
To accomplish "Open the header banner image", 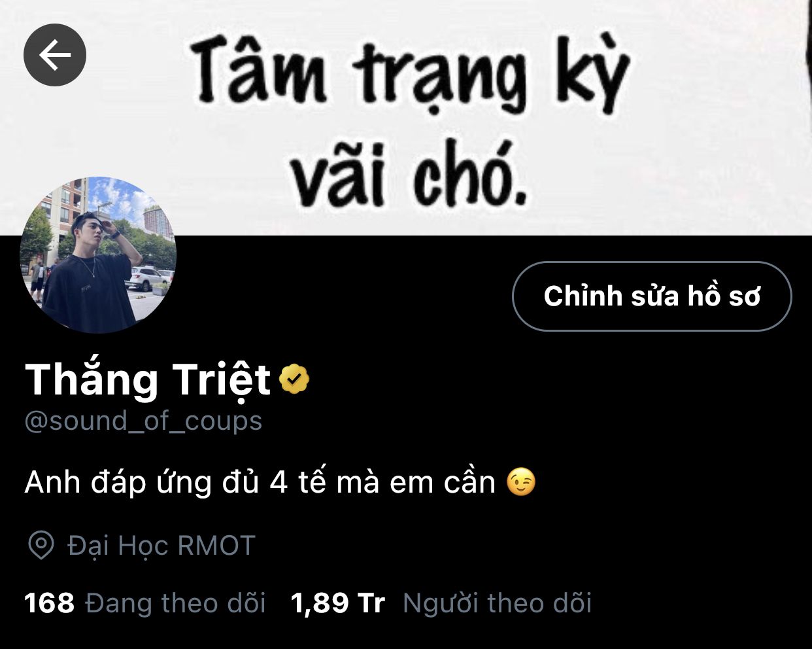I will [406, 118].
